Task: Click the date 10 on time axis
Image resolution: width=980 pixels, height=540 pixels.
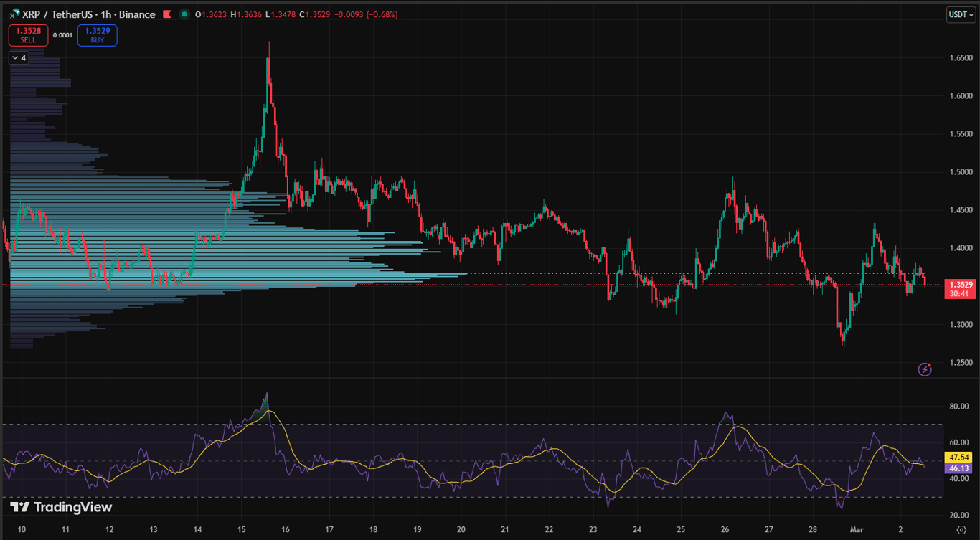Action: pos(22,530)
